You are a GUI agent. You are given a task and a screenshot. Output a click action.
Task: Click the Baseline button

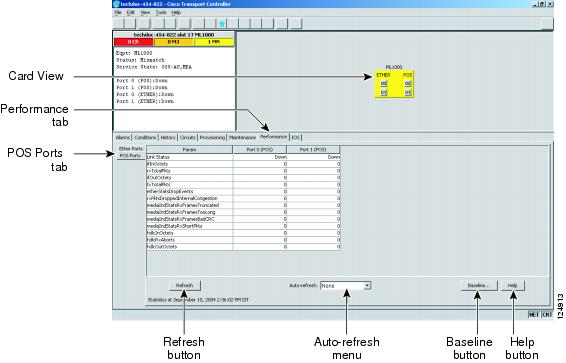pos(479,285)
